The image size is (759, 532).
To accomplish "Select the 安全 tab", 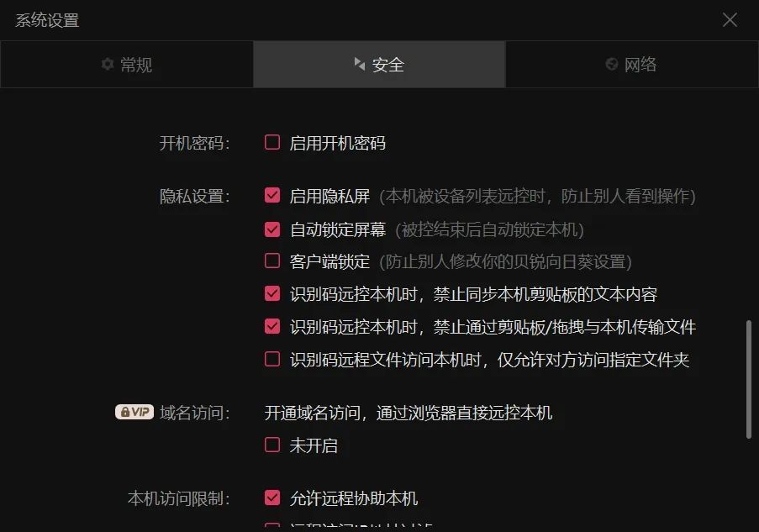I will tap(379, 65).
